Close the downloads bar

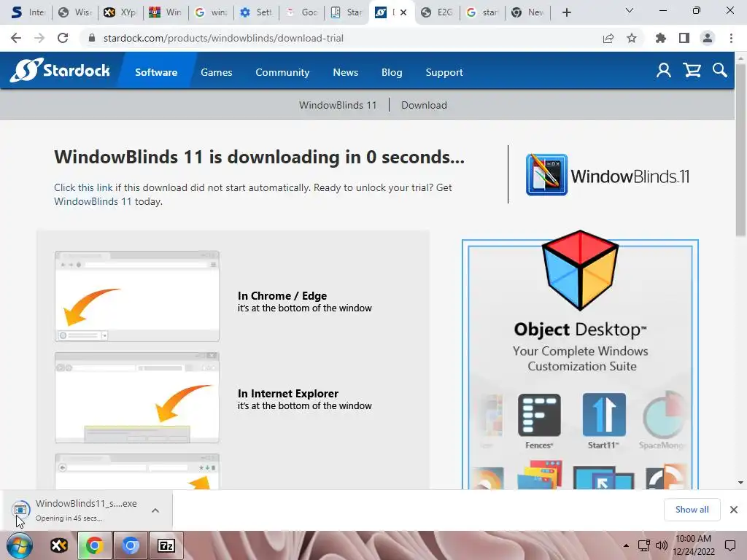point(734,510)
